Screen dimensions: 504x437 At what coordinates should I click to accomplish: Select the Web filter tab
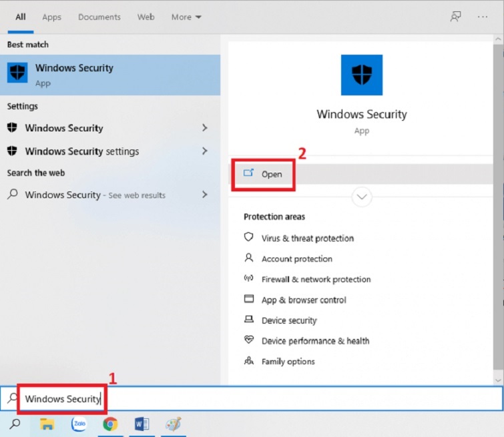[146, 17]
